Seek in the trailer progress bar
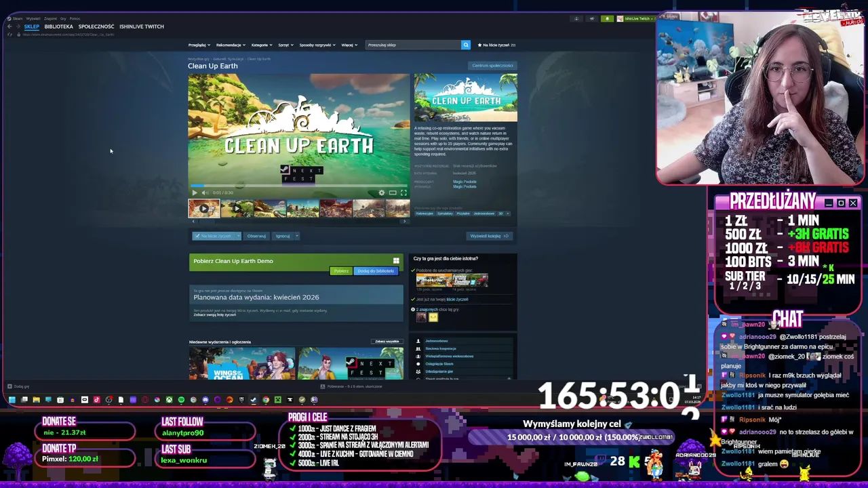This screenshot has width=868, height=488. 299,186
